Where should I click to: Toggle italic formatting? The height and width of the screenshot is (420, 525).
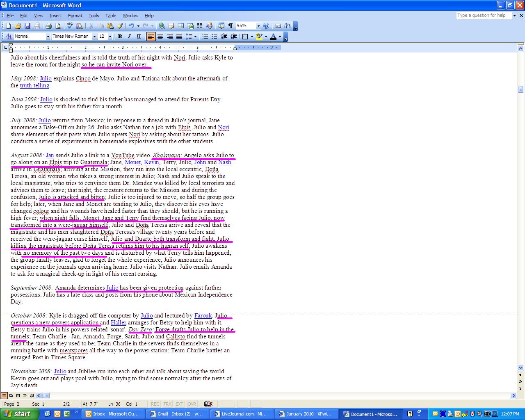coord(129,37)
